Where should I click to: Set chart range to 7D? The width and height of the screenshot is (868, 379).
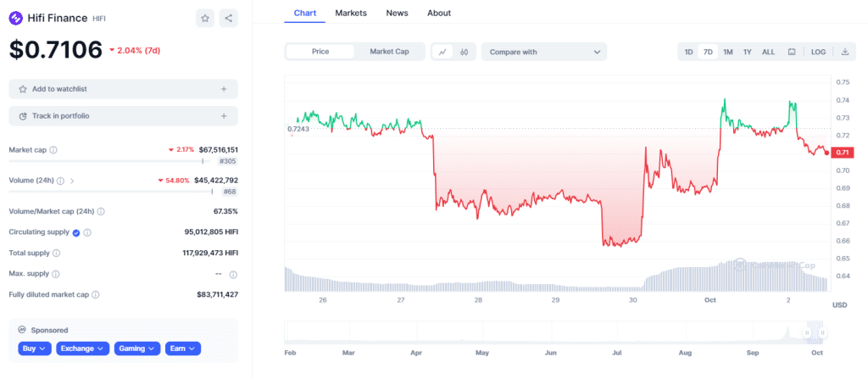click(708, 52)
